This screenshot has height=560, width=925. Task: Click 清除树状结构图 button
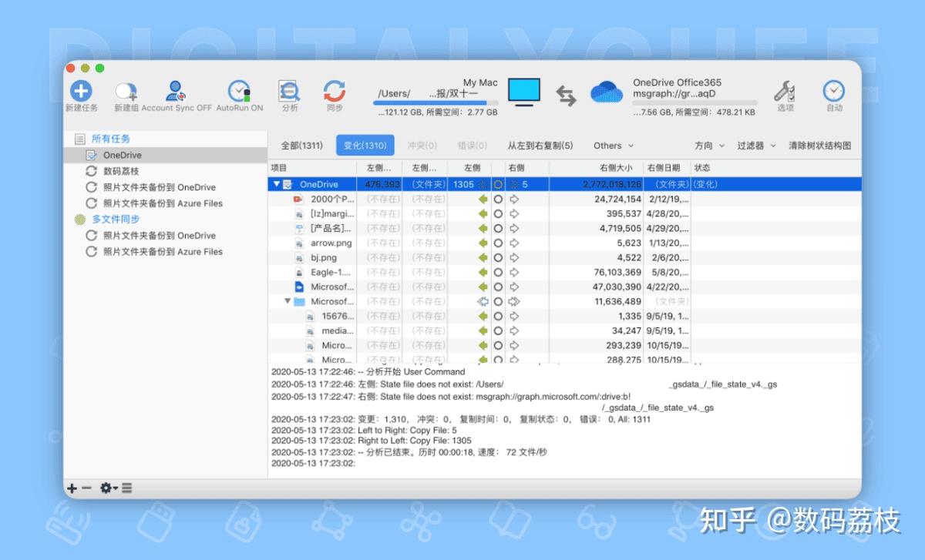pos(819,146)
